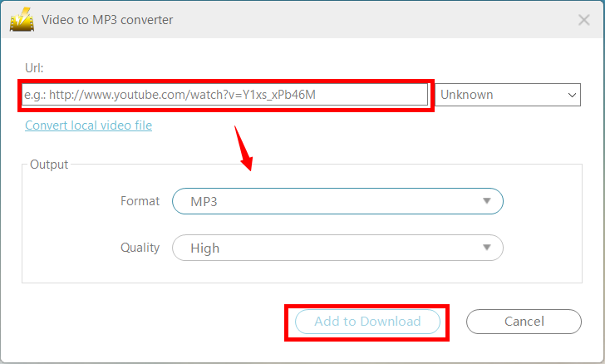
Task: Click the Url: label
Action: (34, 66)
